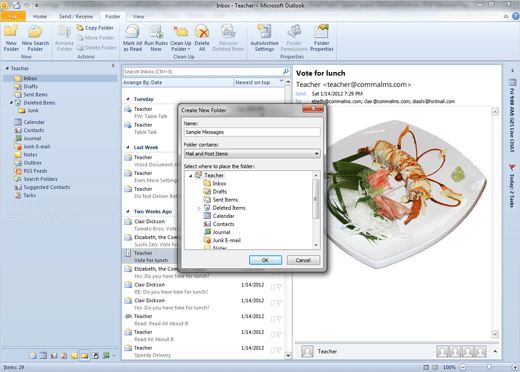Image resolution: width=520 pixels, height=372 pixels.
Task: Toggle flag on Read: Read All About It message
Action: click(279, 319)
